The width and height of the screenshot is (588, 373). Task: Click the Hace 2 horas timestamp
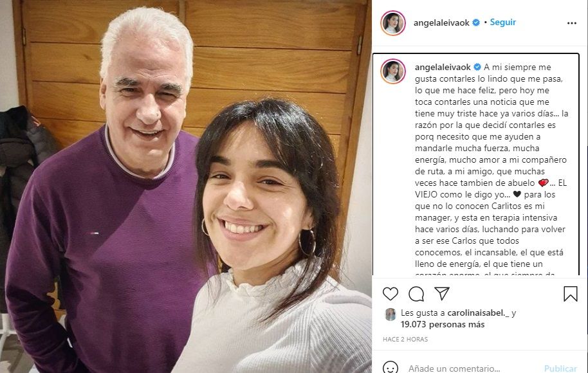tap(405, 340)
